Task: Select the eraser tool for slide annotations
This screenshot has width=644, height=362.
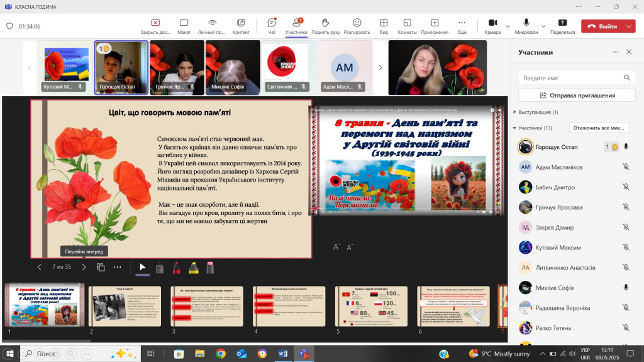Action: (x=211, y=268)
